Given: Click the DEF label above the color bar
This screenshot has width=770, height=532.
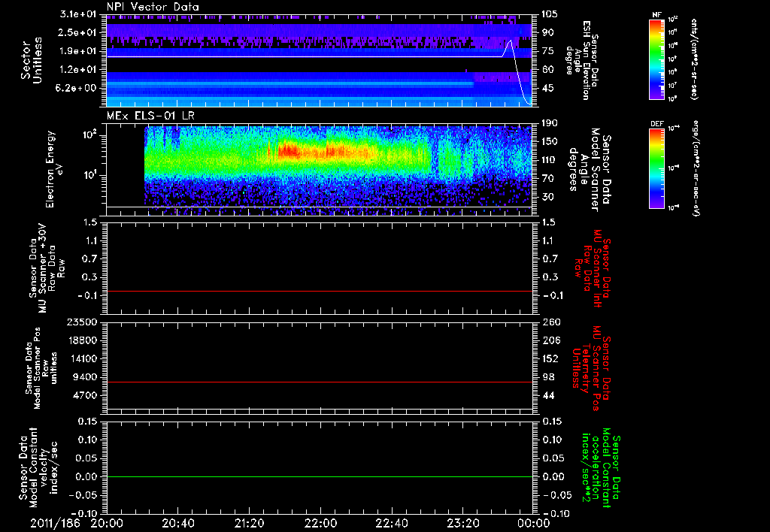Looking at the screenshot, I should pyautogui.click(x=656, y=124).
